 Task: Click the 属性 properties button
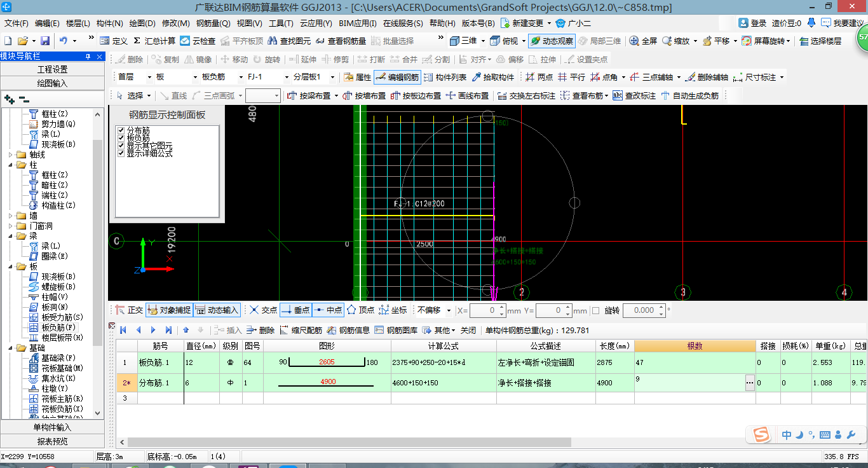coord(357,77)
